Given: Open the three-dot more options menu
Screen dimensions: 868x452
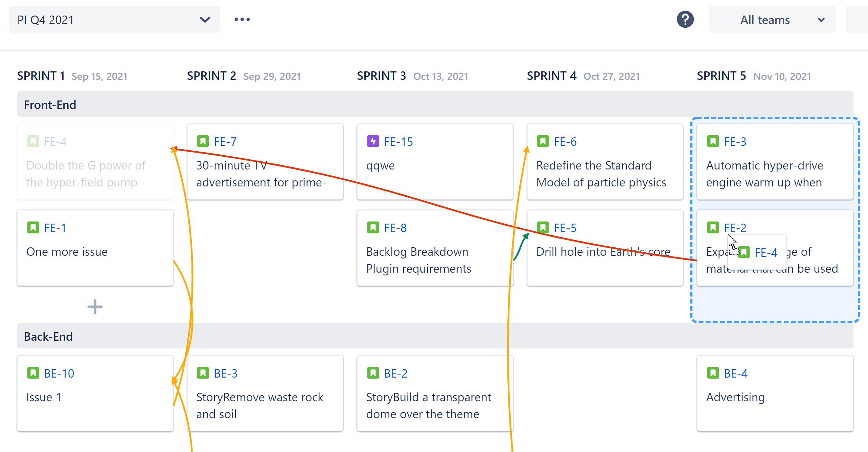Looking at the screenshot, I should [x=242, y=20].
